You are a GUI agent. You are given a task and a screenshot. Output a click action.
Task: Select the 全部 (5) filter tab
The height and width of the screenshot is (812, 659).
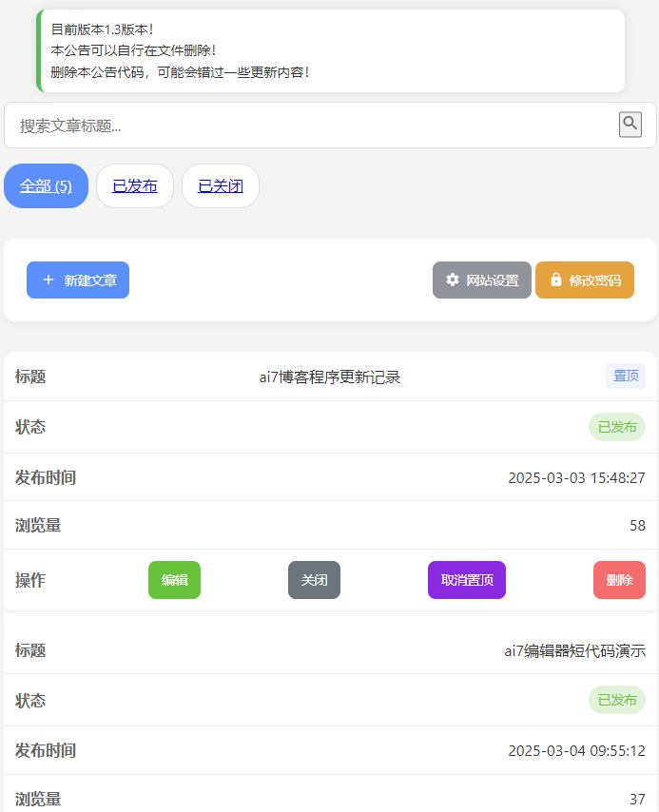[47, 186]
